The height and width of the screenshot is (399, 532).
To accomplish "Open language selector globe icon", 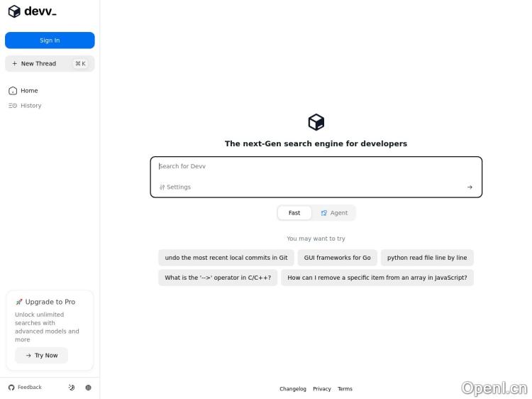I will pyautogui.click(x=88, y=388).
